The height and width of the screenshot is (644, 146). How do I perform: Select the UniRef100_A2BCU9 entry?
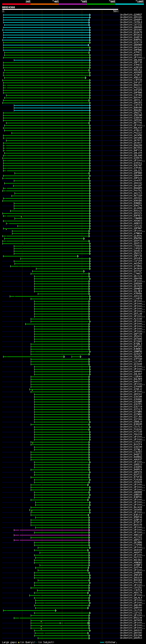click(131, 67)
